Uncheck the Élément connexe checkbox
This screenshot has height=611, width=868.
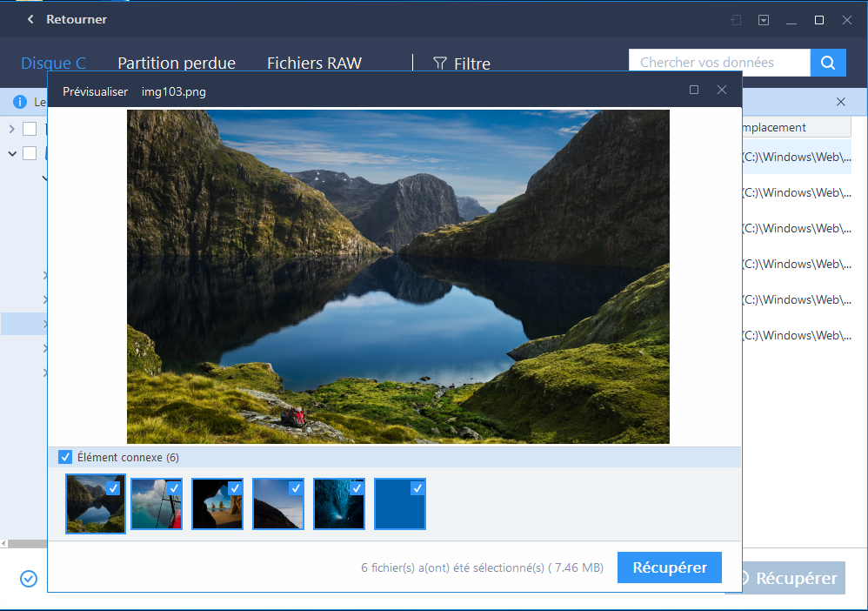click(64, 457)
